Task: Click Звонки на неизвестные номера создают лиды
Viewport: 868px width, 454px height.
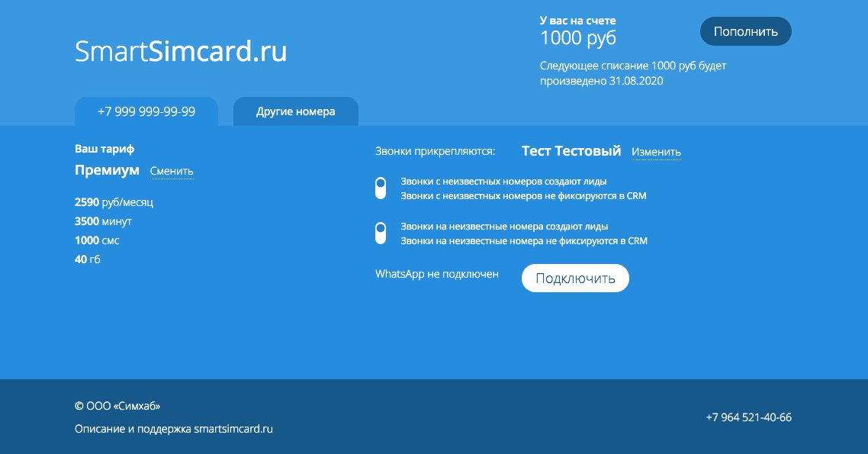Action: [504, 227]
